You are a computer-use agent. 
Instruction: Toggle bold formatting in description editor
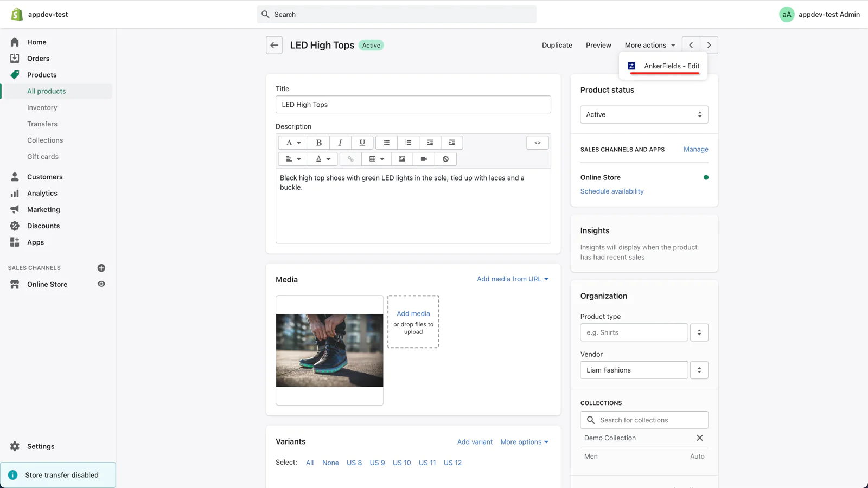click(319, 143)
